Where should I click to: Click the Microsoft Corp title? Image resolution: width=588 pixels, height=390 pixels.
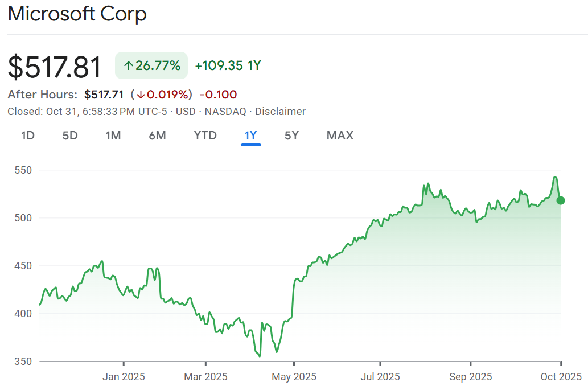coord(77,14)
